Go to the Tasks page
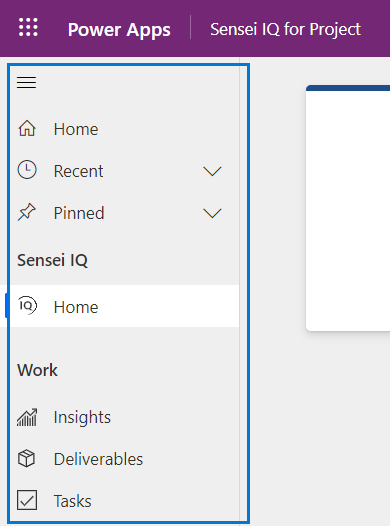Screen dimensions: 390x526 123,501
